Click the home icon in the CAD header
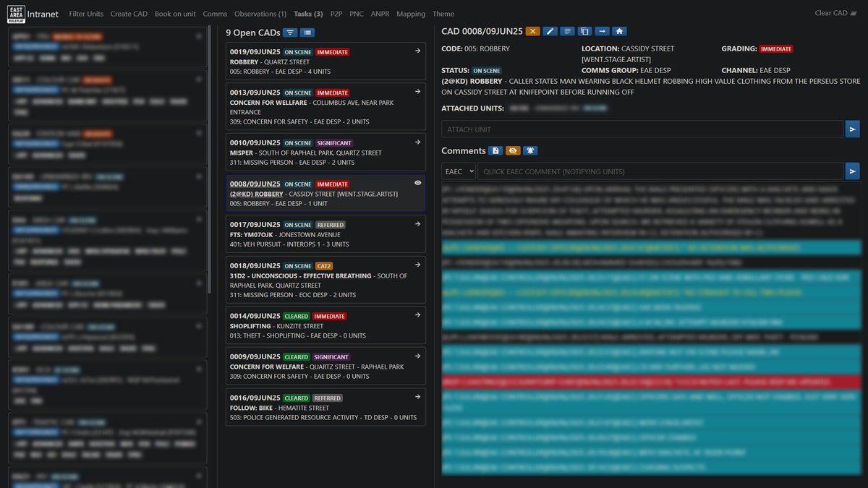The width and height of the screenshot is (868, 488). coord(619,31)
